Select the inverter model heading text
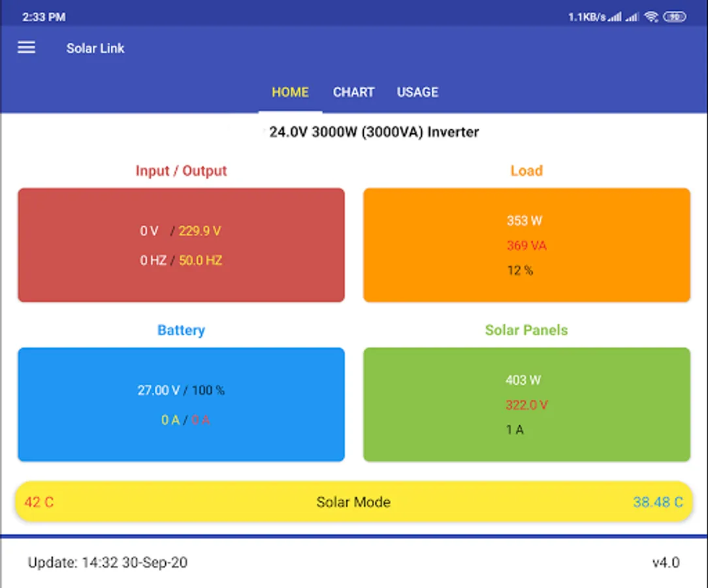This screenshot has height=588, width=708. (x=374, y=133)
